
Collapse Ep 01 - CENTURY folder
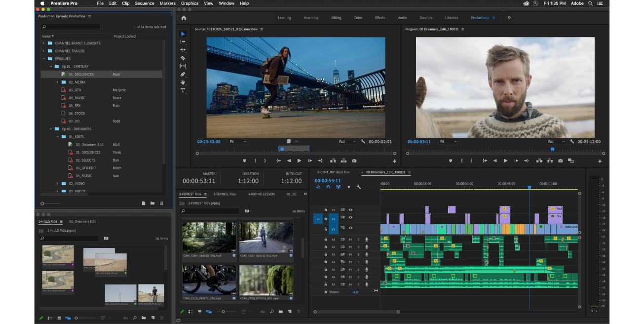50,66
